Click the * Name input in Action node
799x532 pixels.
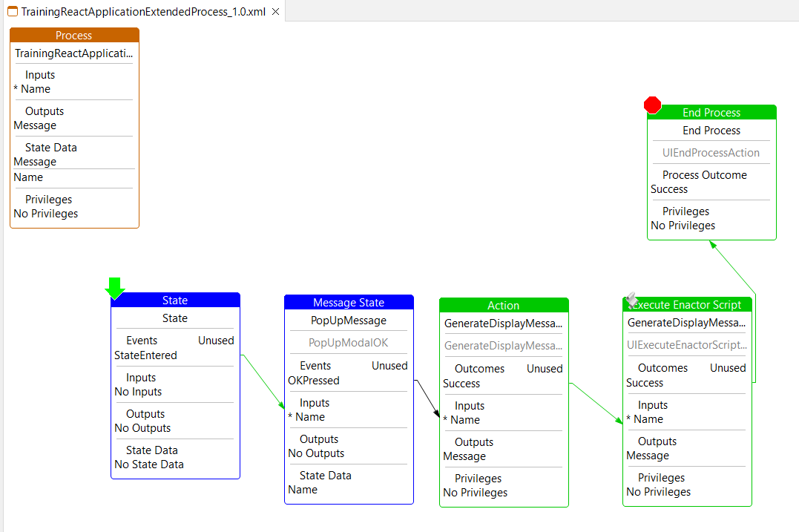461,420
